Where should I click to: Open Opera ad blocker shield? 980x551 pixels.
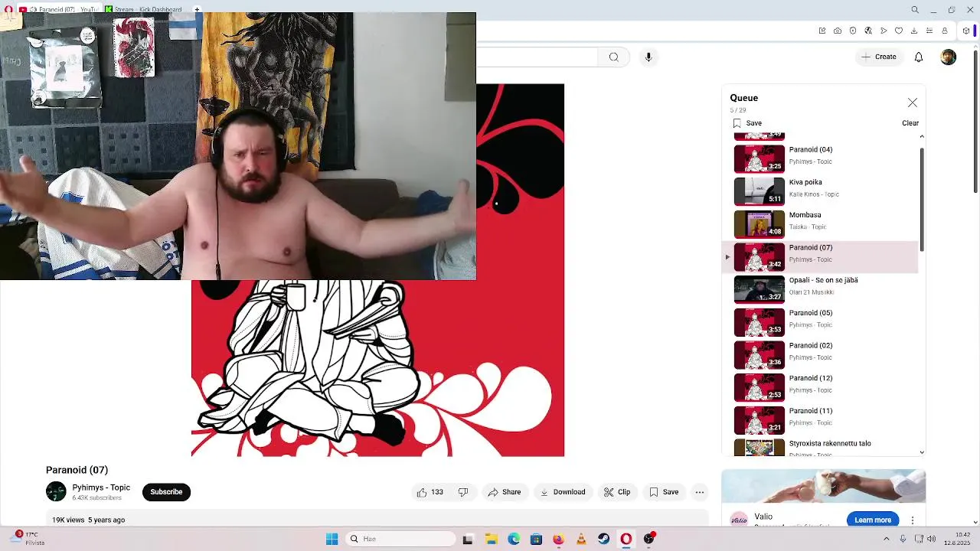pyautogui.click(x=853, y=31)
